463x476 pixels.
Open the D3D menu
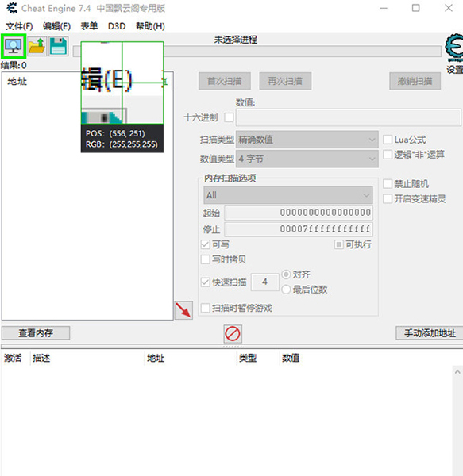pyautogui.click(x=117, y=26)
